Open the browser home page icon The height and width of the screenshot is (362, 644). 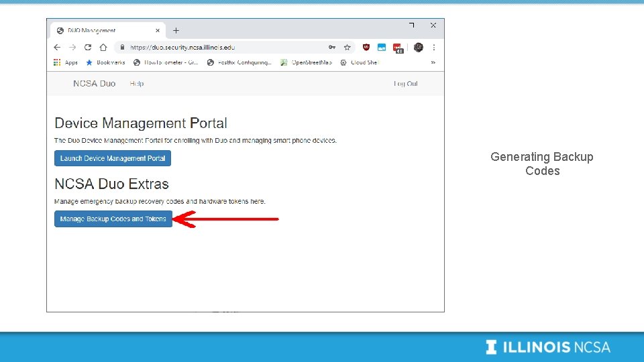coord(103,47)
